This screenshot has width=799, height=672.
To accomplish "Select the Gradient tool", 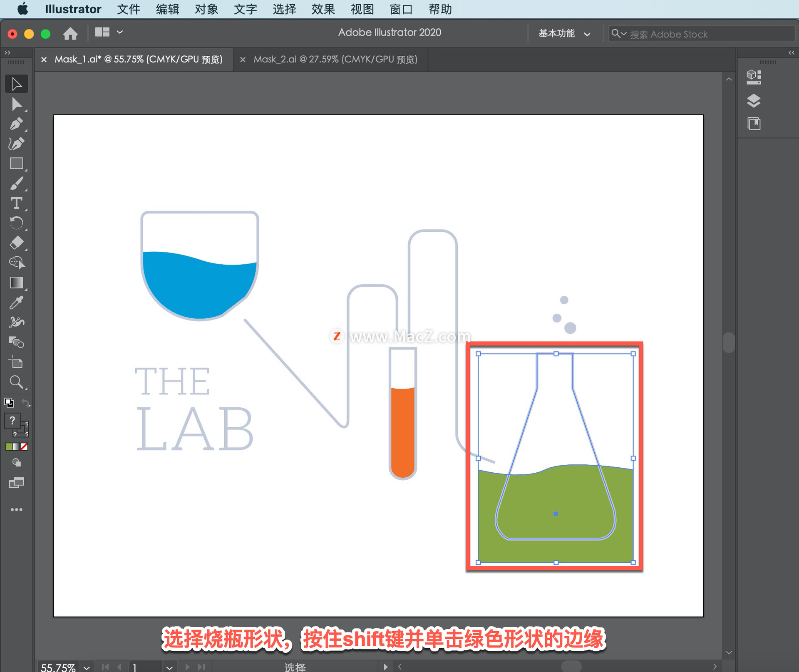I will tap(17, 283).
